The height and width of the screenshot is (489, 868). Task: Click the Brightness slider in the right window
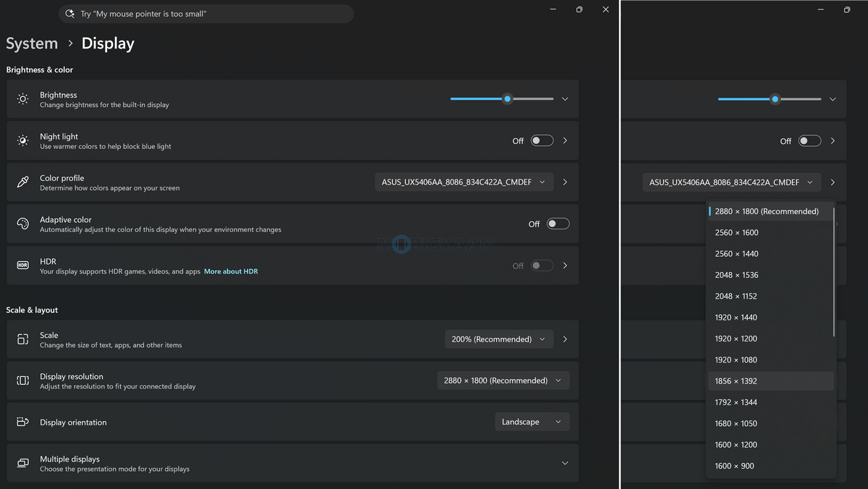[x=770, y=99]
